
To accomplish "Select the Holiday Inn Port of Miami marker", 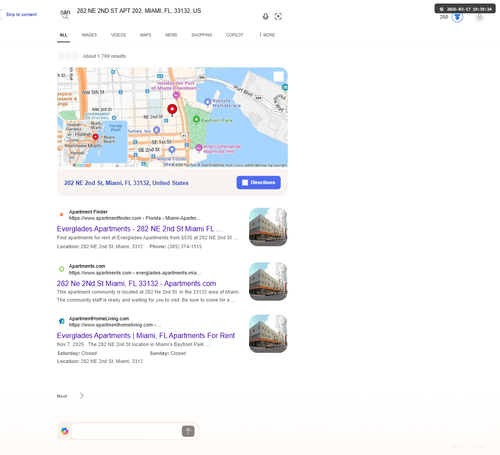I will 176,95.
